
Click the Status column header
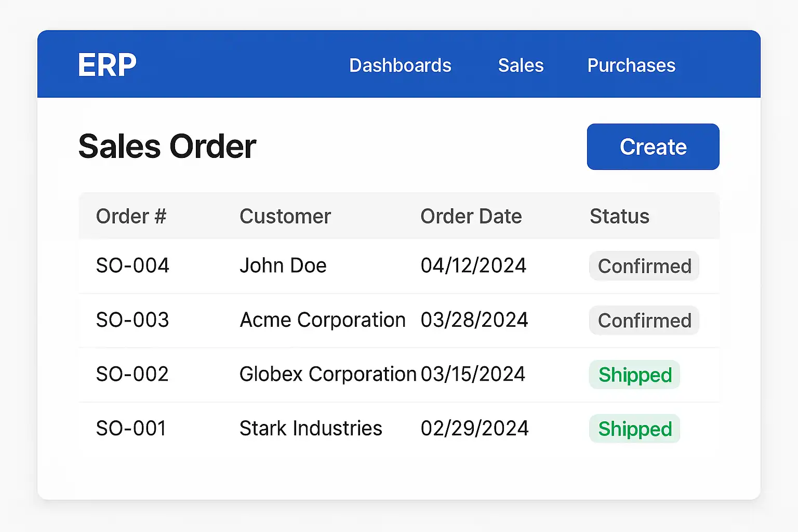619,216
